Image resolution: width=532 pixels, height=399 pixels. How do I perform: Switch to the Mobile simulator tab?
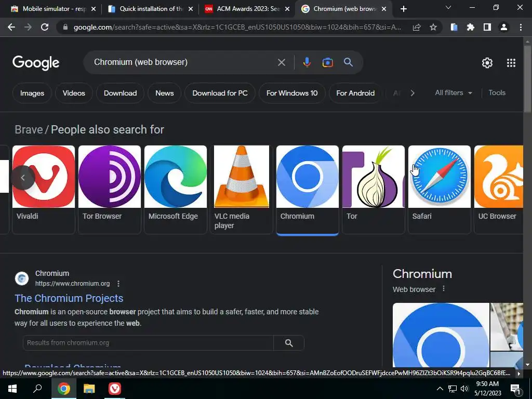point(54,9)
